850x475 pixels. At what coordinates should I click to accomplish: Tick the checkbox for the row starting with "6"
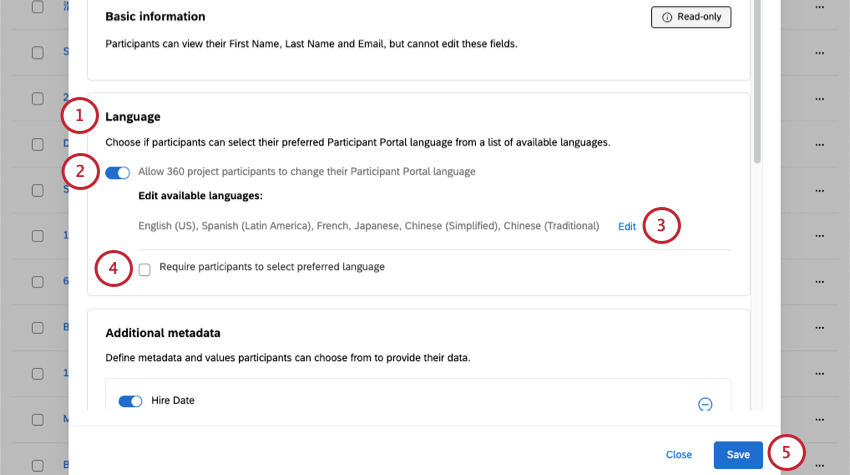38,282
